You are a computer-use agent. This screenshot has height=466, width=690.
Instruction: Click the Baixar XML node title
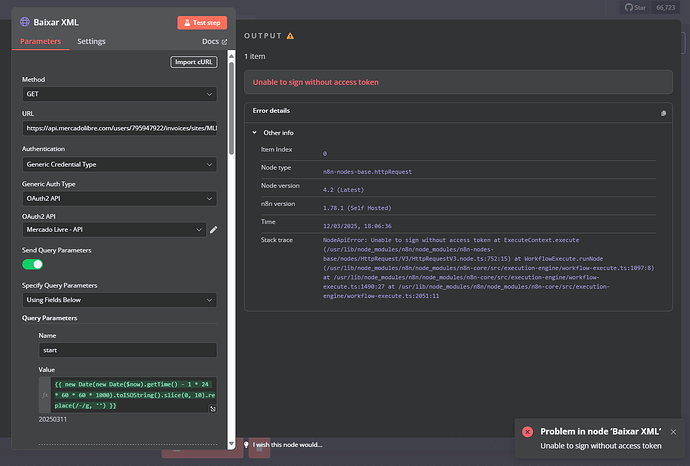(56, 22)
